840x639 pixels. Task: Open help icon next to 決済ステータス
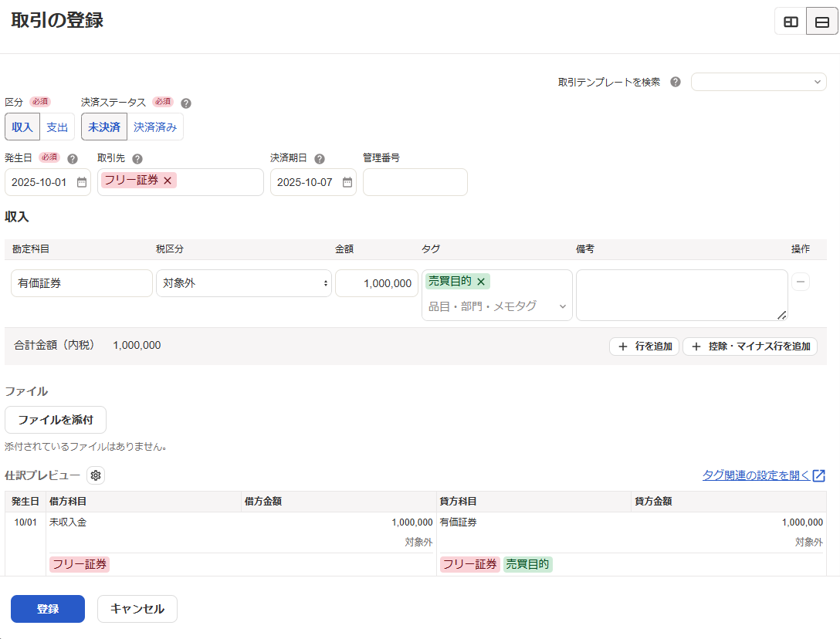point(186,103)
